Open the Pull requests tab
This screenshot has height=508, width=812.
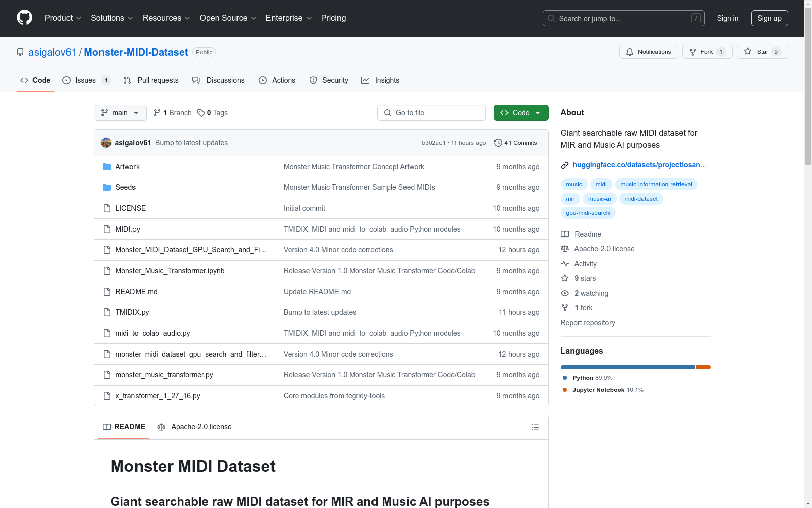[x=151, y=80]
